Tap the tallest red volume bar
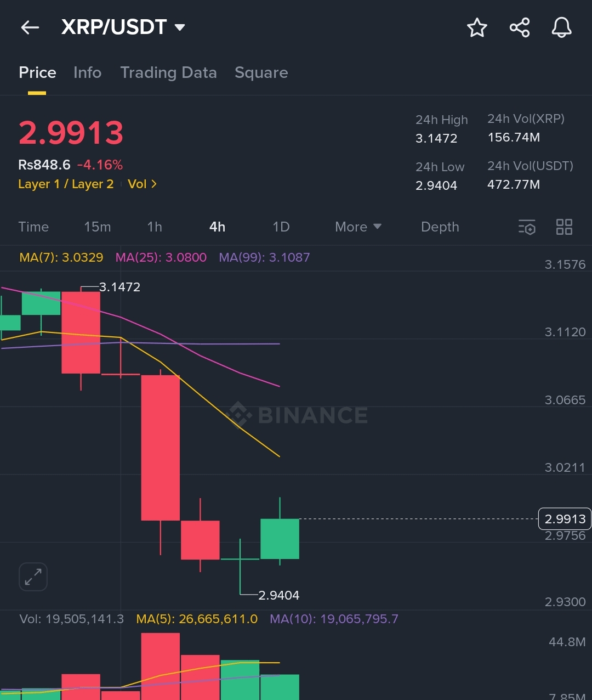Screen dimensions: 592x700 tap(161, 665)
